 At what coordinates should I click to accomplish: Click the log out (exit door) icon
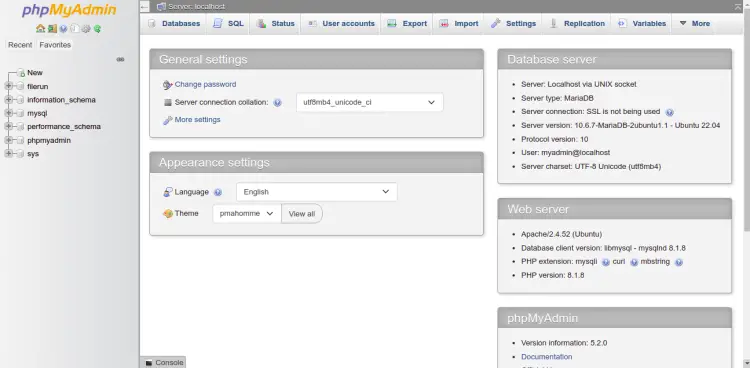pos(52,28)
